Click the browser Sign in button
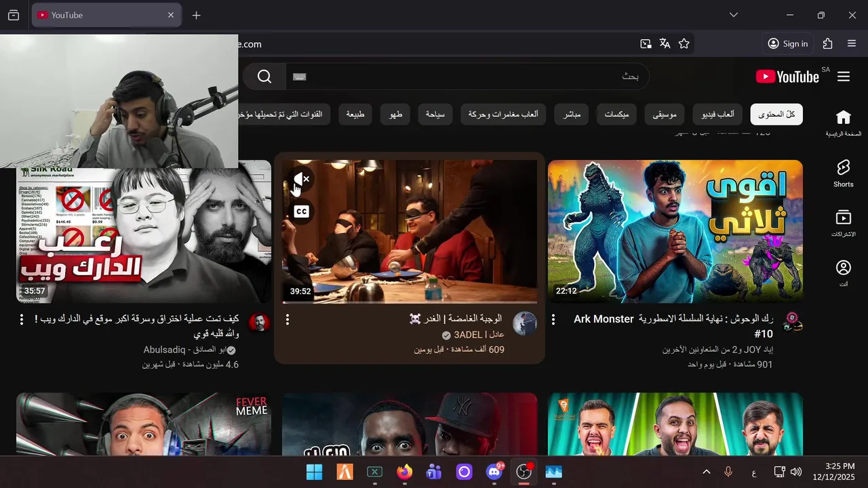Image resolution: width=868 pixels, height=488 pixels. pos(787,43)
